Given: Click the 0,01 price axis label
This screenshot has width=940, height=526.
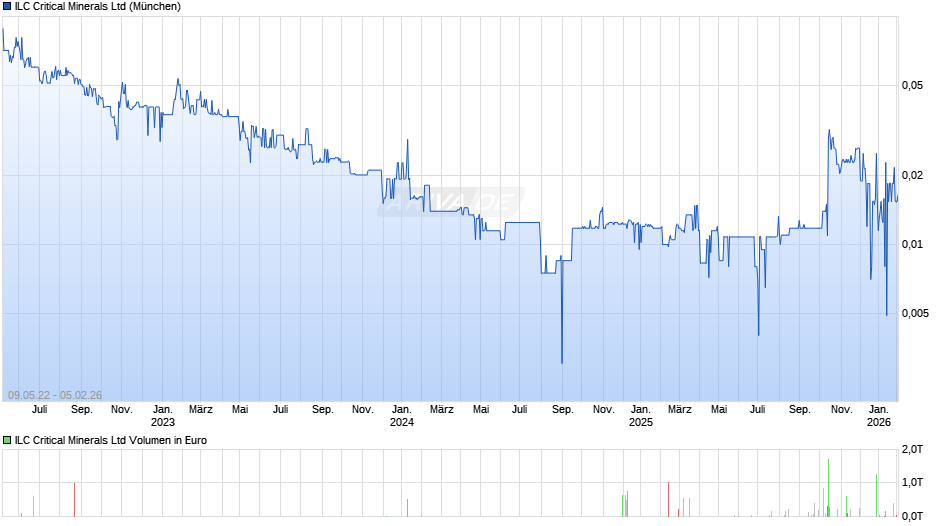Looking at the screenshot, I should [x=912, y=244].
